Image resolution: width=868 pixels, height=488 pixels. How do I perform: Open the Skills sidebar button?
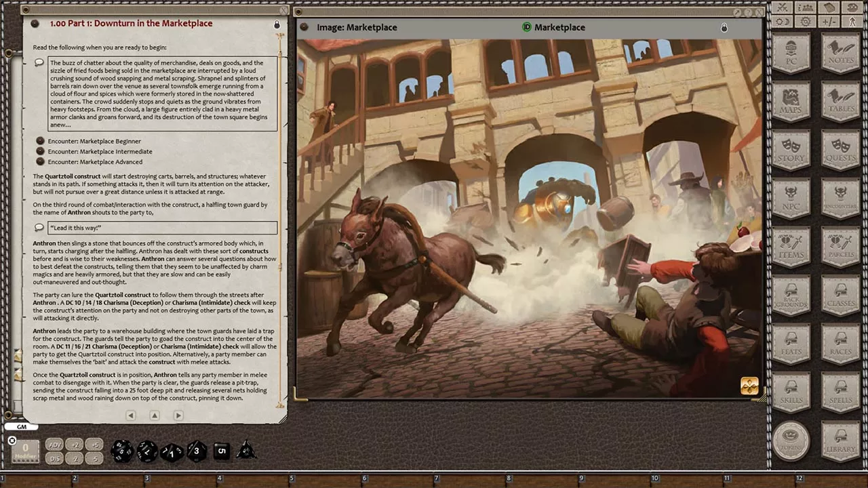coord(791,392)
